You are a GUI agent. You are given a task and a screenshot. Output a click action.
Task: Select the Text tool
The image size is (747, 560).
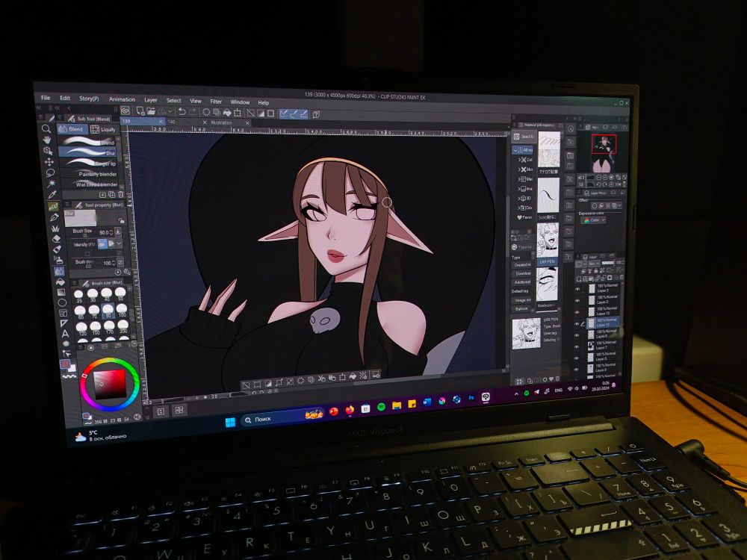pyautogui.click(x=65, y=334)
